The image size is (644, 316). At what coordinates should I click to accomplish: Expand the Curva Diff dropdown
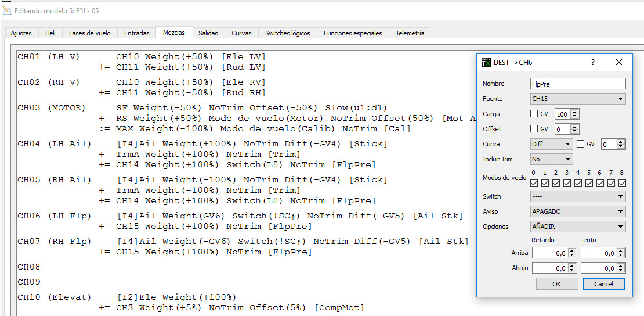(551, 144)
